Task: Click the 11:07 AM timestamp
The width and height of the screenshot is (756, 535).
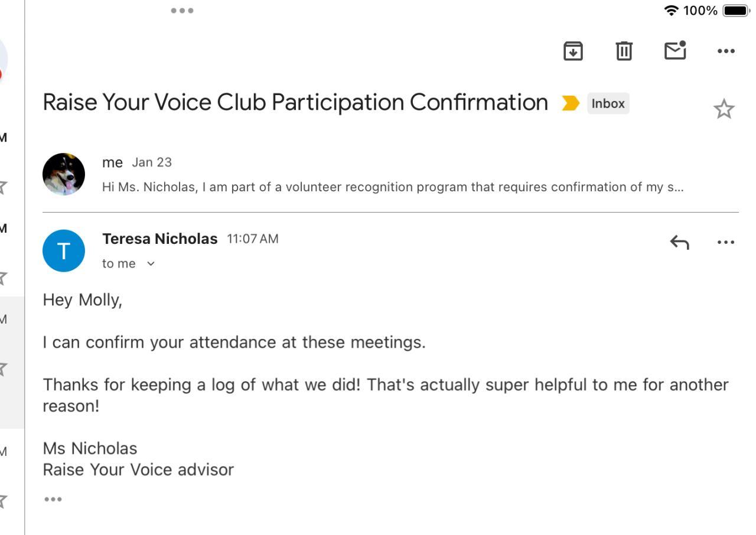Action: pos(252,239)
